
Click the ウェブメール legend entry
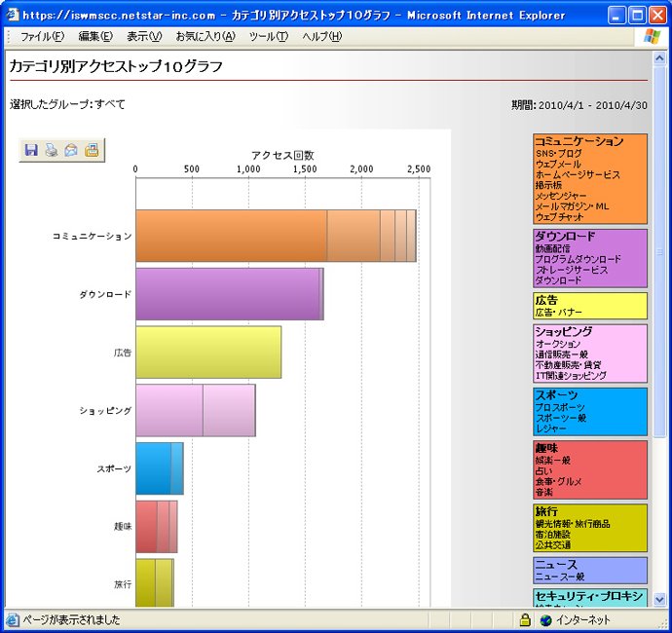(558, 165)
